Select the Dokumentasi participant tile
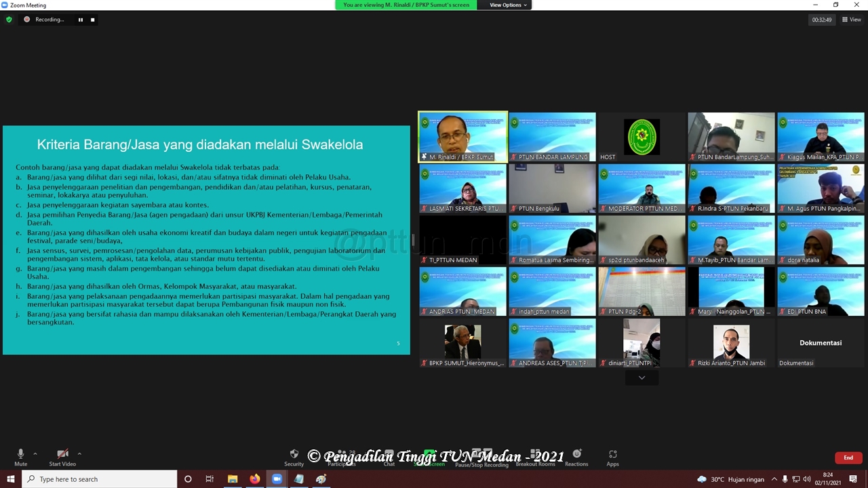The width and height of the screenshot is (868, 488). [x=821, y=343]
